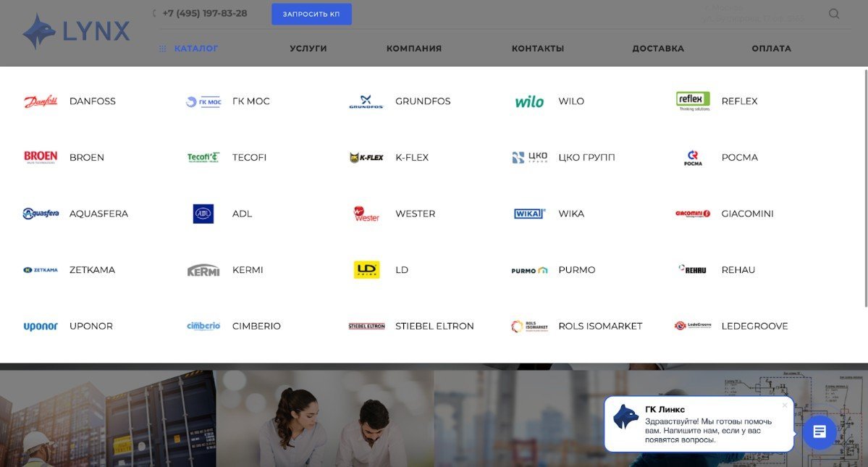The width and height of the screenshot is (868, 467).
Task: Click the Wilo brand logo
Action: (529, 102)
